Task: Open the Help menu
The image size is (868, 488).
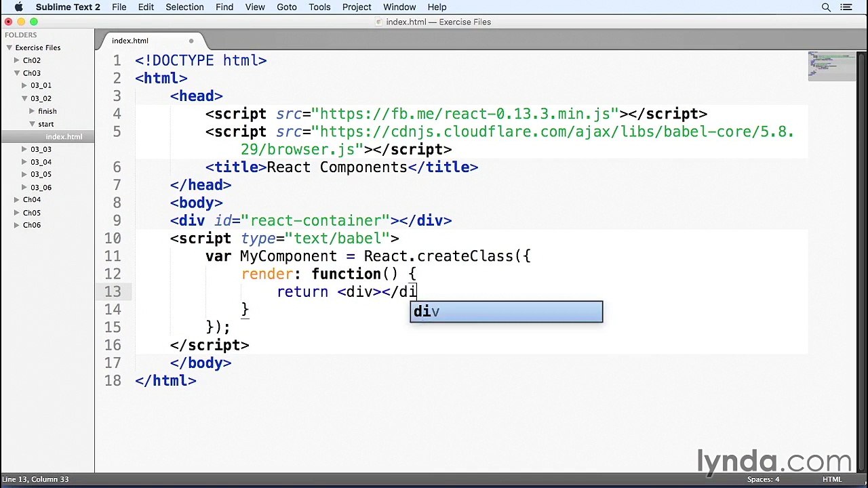Action: [437, 7]
